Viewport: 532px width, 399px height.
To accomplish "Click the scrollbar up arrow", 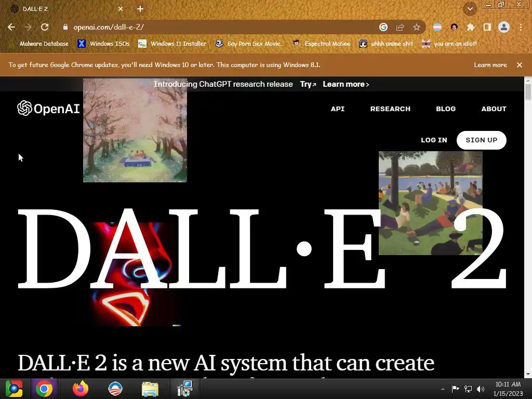I will click(528, 80).
